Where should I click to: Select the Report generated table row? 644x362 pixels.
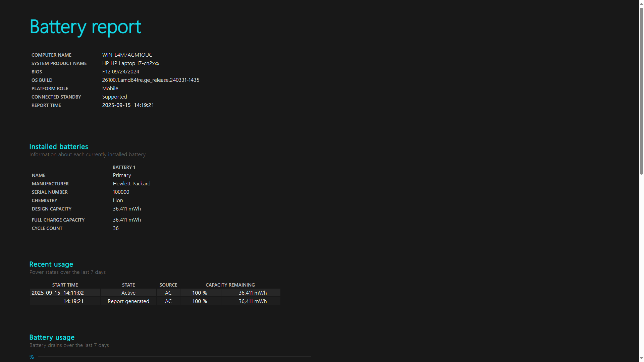(x=155, y=301)
